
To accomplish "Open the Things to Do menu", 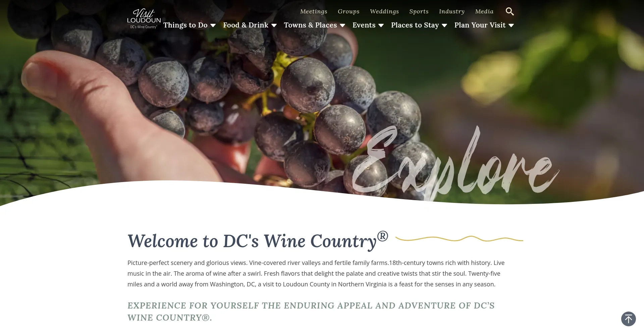I will [x=185, y=25].
